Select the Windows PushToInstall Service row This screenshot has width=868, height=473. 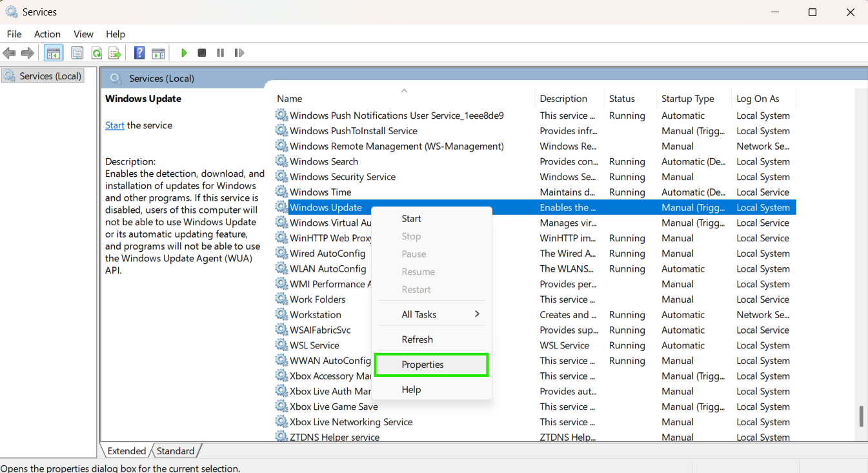pyautogui.click(x=534, y=131)
